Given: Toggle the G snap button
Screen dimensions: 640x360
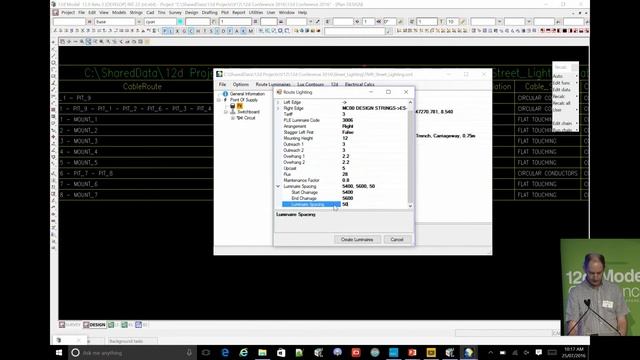Looking at the screenshot, I should click(184, 31).
